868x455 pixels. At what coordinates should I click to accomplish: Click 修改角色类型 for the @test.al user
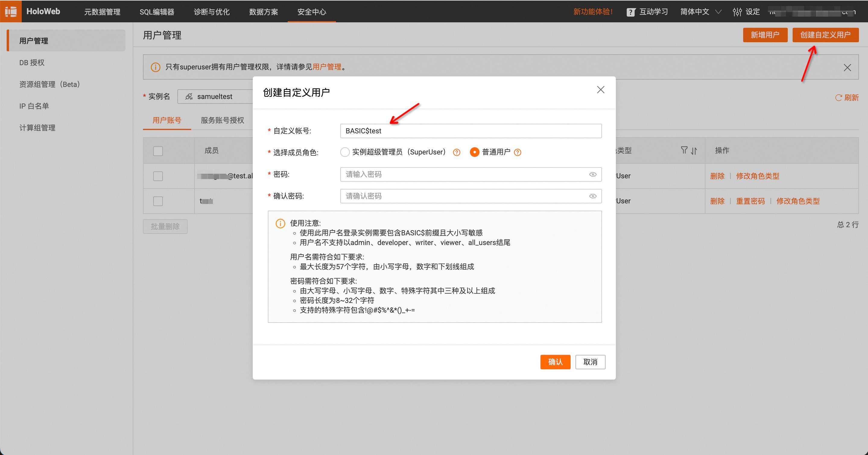758,176
